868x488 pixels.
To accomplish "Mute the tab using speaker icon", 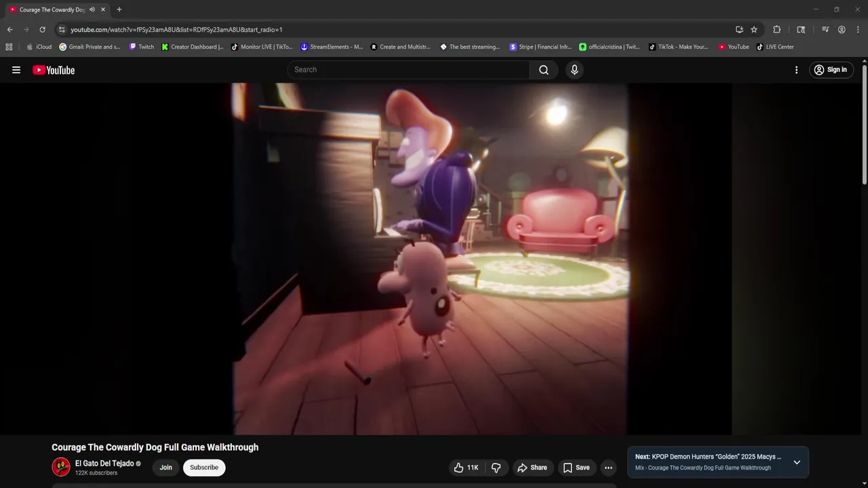I will [92, 9].
